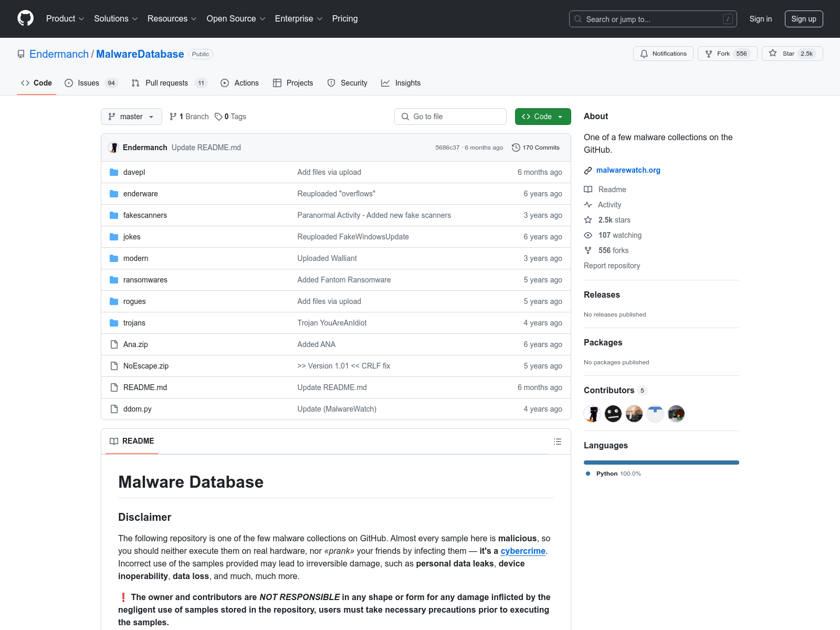840x630 pixels.
Task: Click the Python language color dot
Action: point(588,474)
